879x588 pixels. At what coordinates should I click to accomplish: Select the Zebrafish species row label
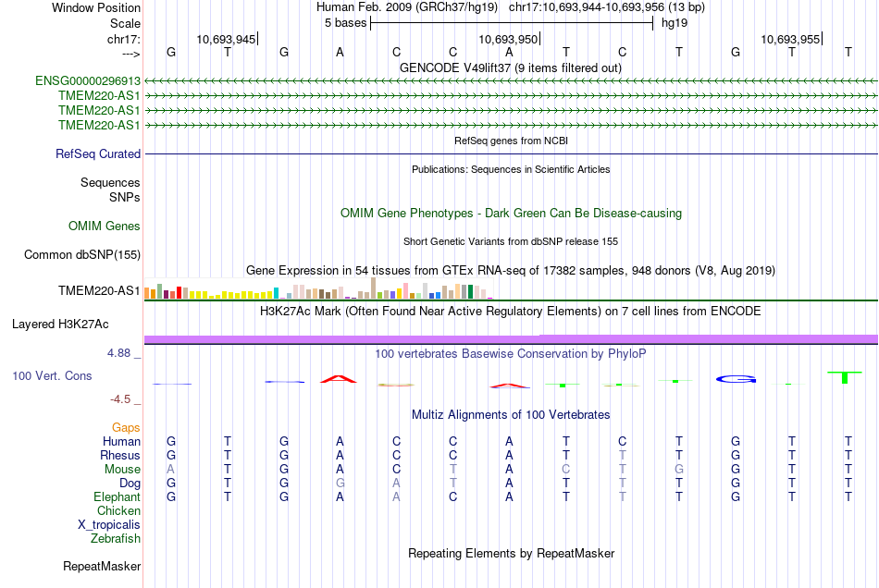(116, 538)
